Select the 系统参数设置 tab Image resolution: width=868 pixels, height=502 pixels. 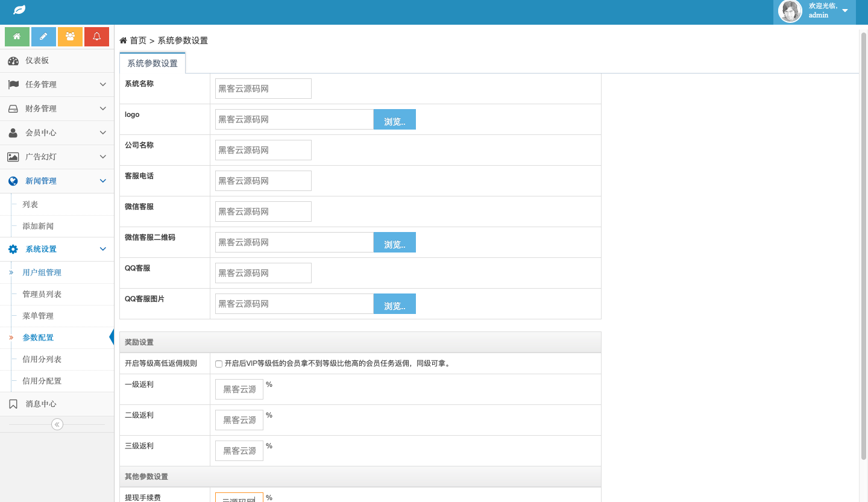pos(153,63)
